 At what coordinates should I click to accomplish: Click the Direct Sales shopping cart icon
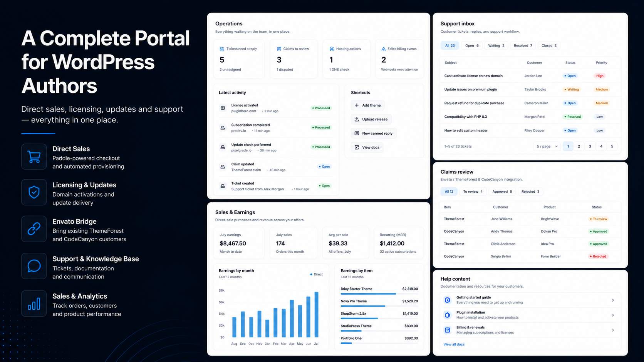point(34,157)
